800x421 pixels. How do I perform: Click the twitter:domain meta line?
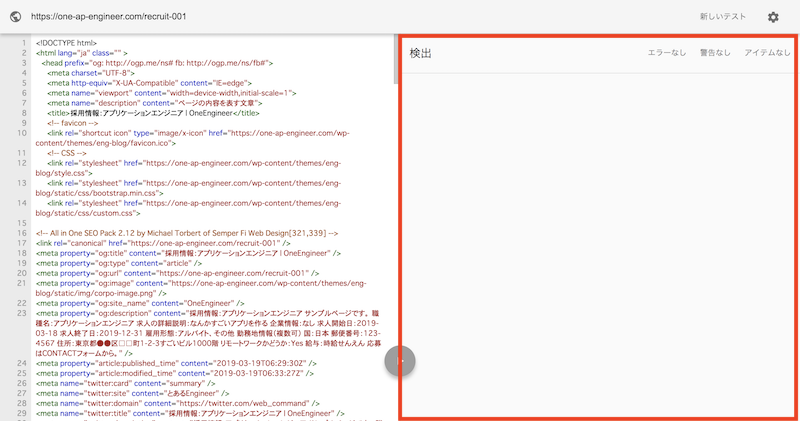click(x=178, y=403)
